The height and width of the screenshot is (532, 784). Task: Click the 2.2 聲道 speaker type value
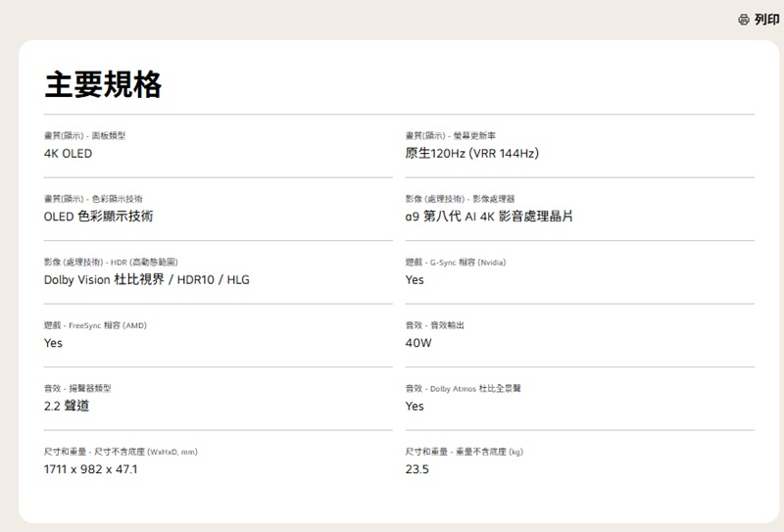tap(67, 406)
